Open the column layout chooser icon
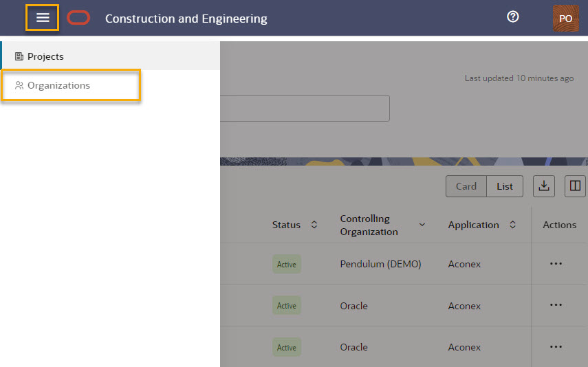This screenshot has height=367, width=588. click(x=575, y=186)
